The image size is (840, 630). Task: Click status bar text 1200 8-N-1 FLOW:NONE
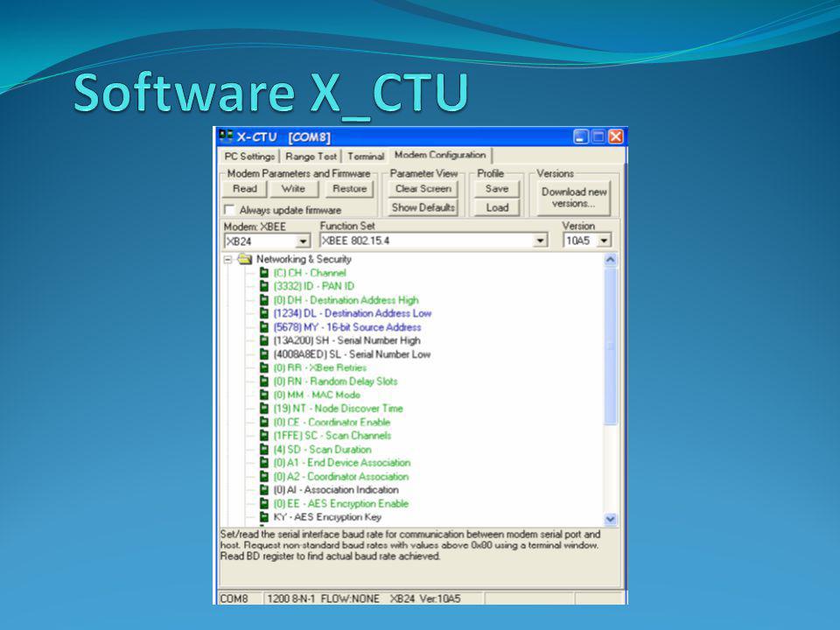[323, 598]
